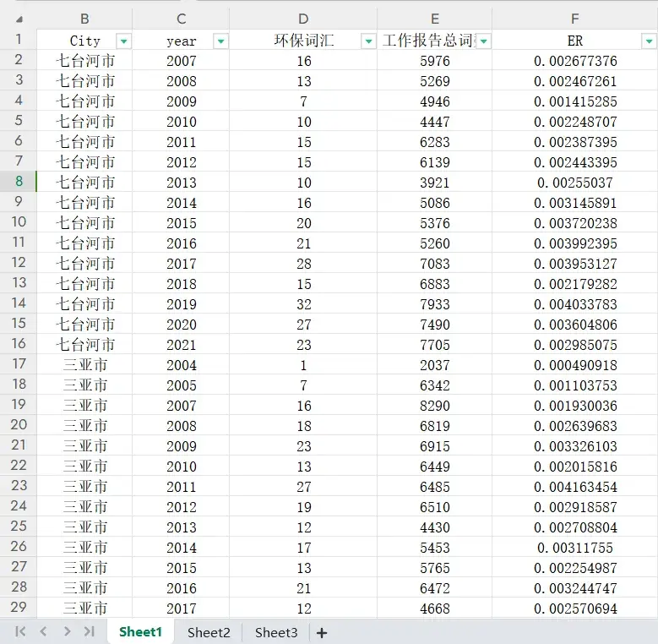Switch to the Sheet2 tab

pos(209,632)
